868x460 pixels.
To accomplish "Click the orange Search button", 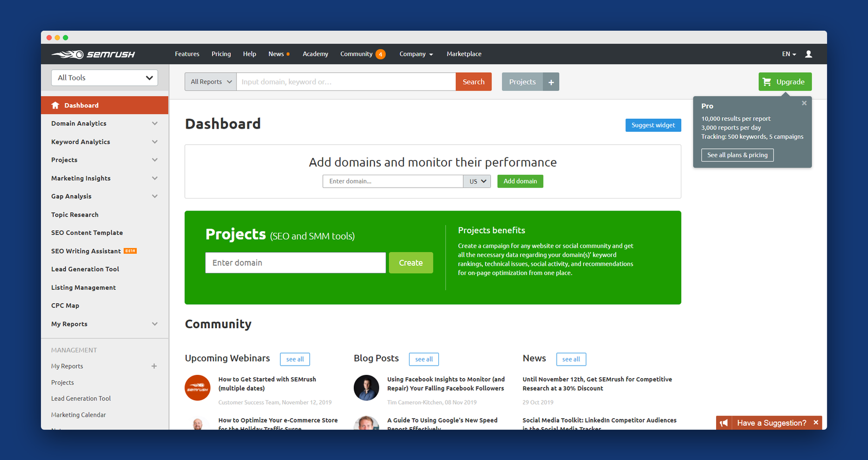I will click(474, 82).
